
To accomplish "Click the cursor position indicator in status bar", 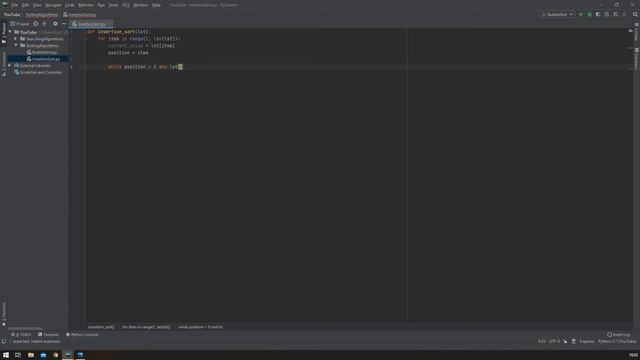I will point(541,341).
